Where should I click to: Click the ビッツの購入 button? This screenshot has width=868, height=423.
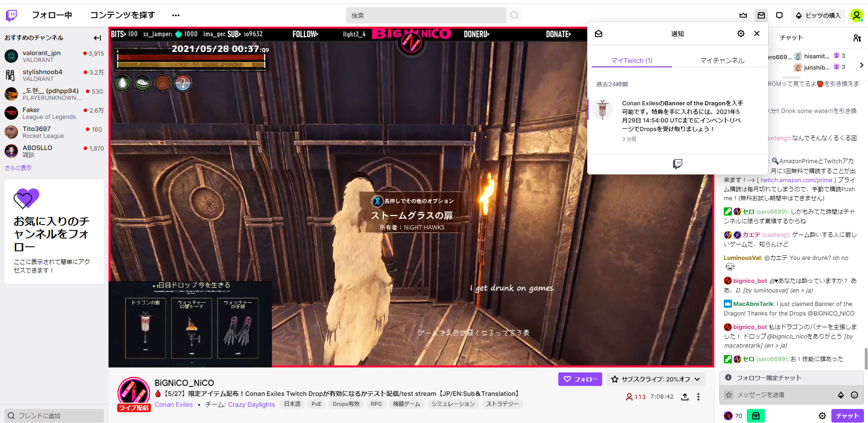818,15
